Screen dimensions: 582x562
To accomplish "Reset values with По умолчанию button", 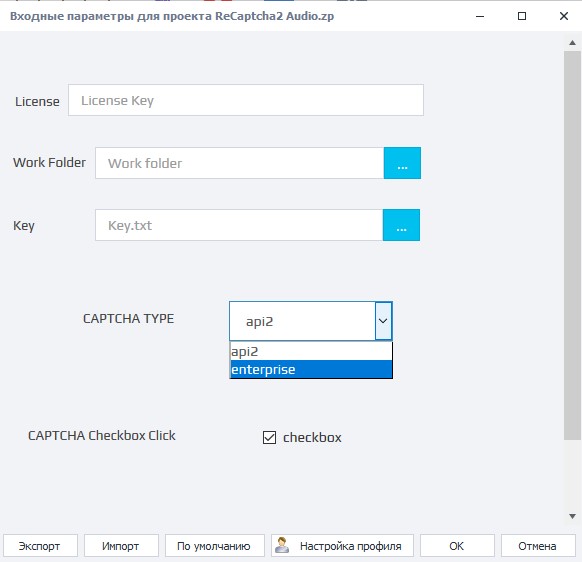I will [x=215, y=546].
